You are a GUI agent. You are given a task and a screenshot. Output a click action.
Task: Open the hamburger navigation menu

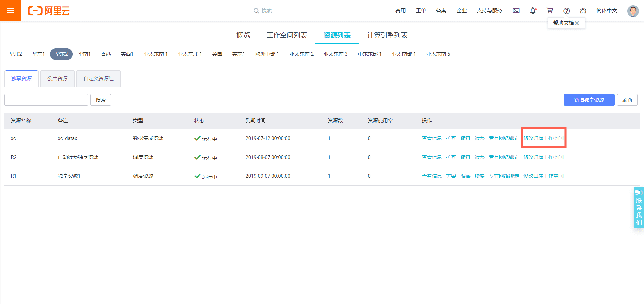click(x=10, y=10)
